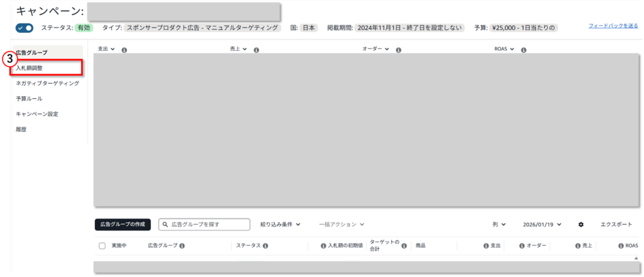Screen dimensions: 644x277
Task: Click the campaign type スポンサープロダクト広告 label
Action: (202, 28)
